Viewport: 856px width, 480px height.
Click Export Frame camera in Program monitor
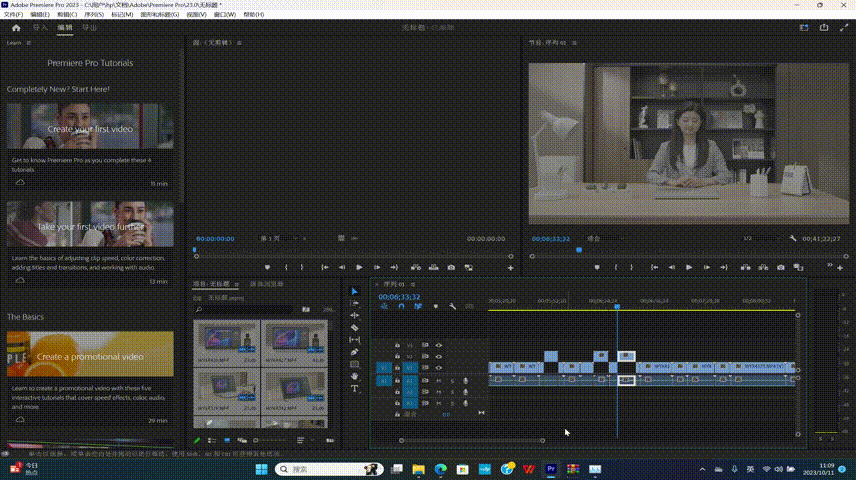(x=781, y=268)
